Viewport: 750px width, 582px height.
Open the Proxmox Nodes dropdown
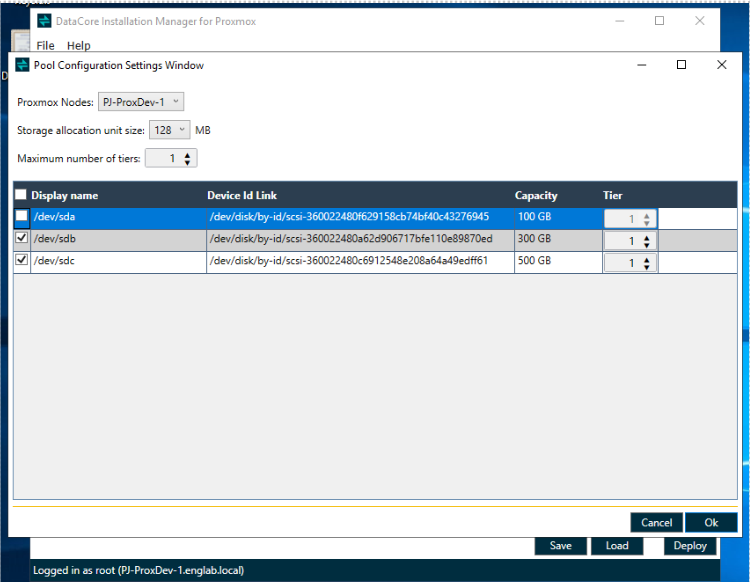(141, 102)
